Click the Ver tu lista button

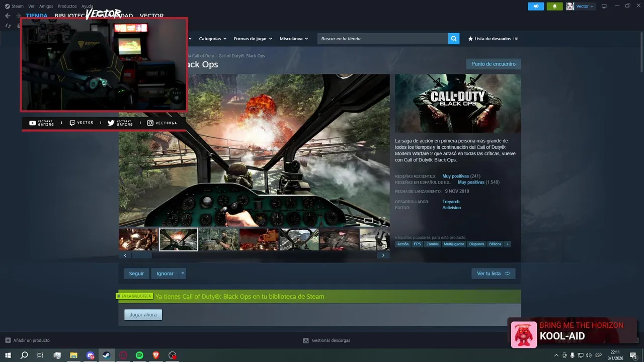click(493, 274)
